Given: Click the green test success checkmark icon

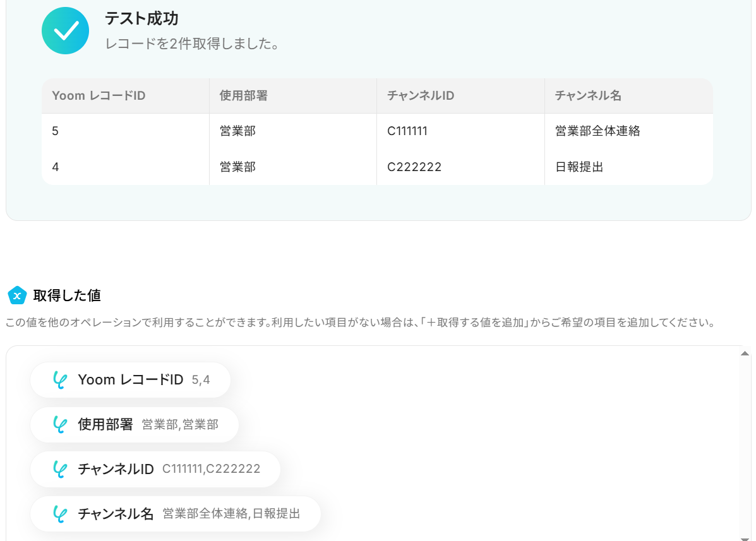Looking at the screenshot, I should [x=65, y=31].
